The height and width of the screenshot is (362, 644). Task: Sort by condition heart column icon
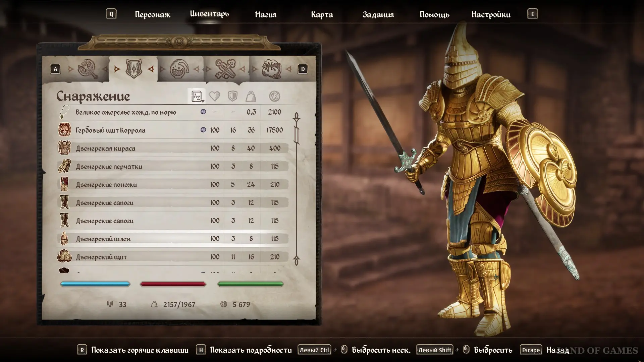click(x=215, y=96)
